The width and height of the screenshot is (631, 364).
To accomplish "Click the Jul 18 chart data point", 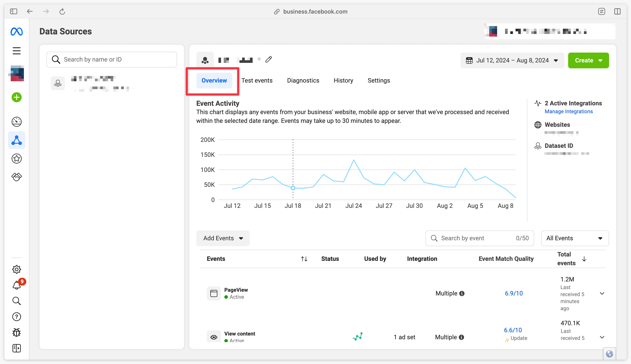I will tap(293, 188).
